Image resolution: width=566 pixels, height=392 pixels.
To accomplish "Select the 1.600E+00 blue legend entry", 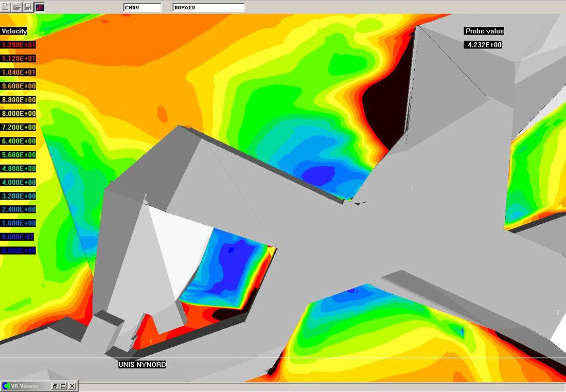I will tap(19, 223).
